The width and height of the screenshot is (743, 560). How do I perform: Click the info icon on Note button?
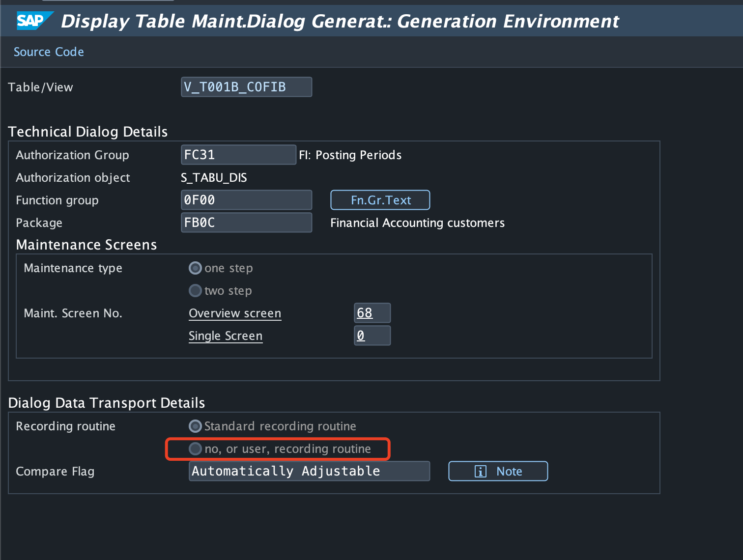point(480,472)
